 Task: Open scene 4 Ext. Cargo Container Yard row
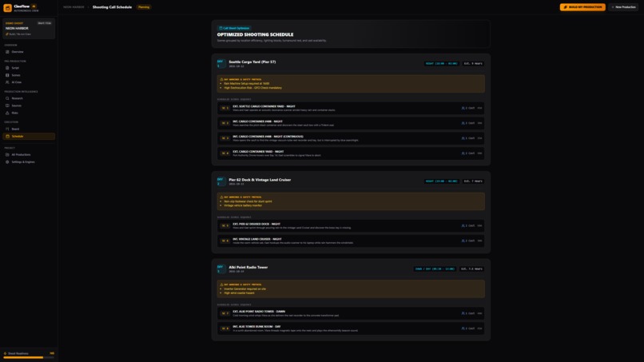351,153
